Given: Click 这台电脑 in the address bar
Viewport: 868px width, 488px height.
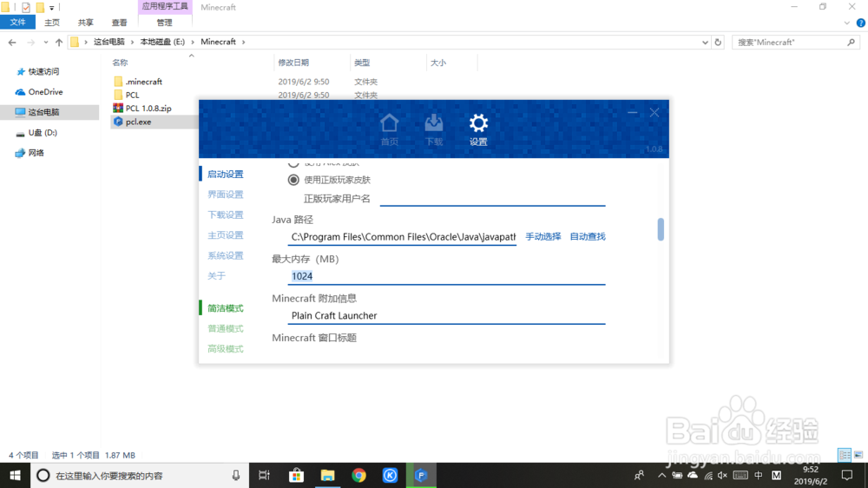Looking at the screenshot, I should click(x=109, y=42).
